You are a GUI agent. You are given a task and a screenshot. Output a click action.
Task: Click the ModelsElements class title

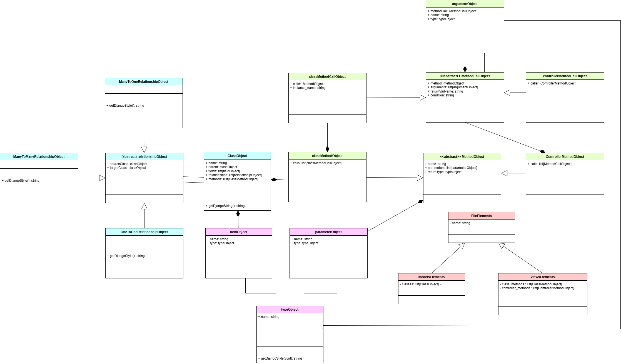pyautogui.click(x=431, y=277)
